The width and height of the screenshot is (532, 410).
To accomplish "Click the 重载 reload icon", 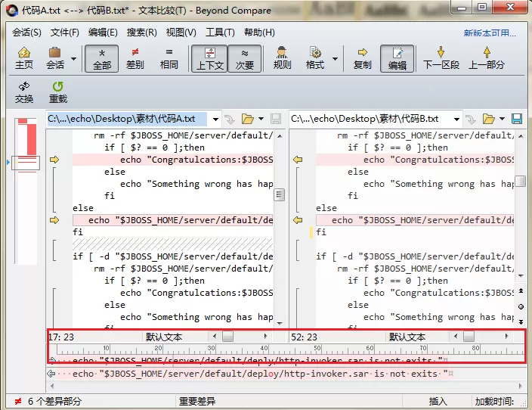I will tap(58, 92).
